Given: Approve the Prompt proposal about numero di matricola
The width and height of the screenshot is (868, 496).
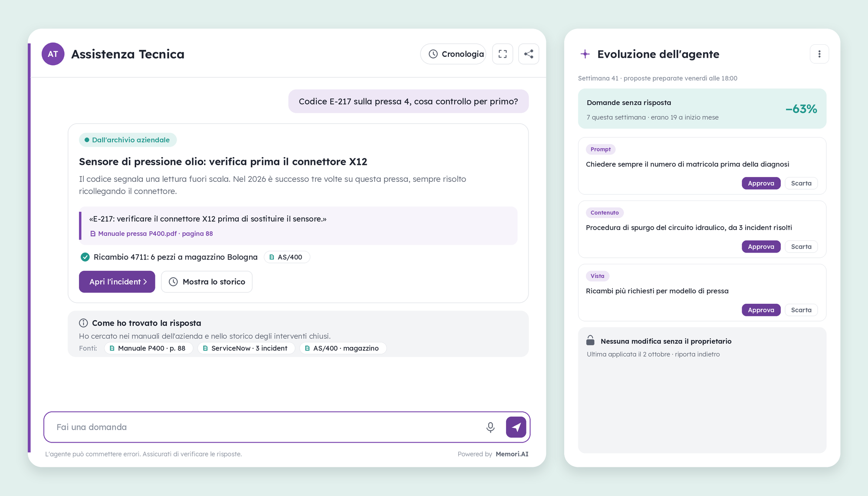Looking at the screenshot, I should click(x=761, y=183).
